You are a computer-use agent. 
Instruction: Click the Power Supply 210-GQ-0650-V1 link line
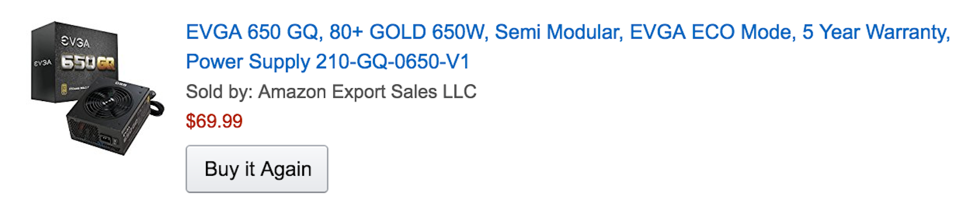point(327,62)
